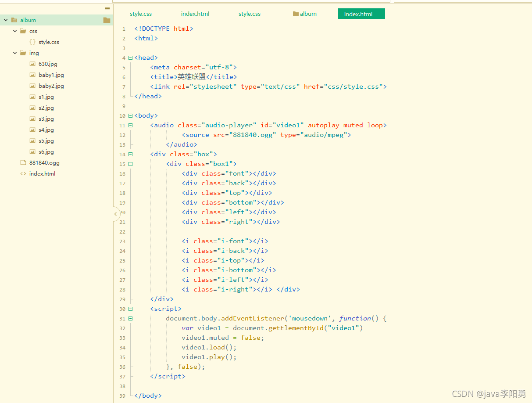Click the file icon beside 881840.ogg
532x403 pixels.
[x=23, y=162]
